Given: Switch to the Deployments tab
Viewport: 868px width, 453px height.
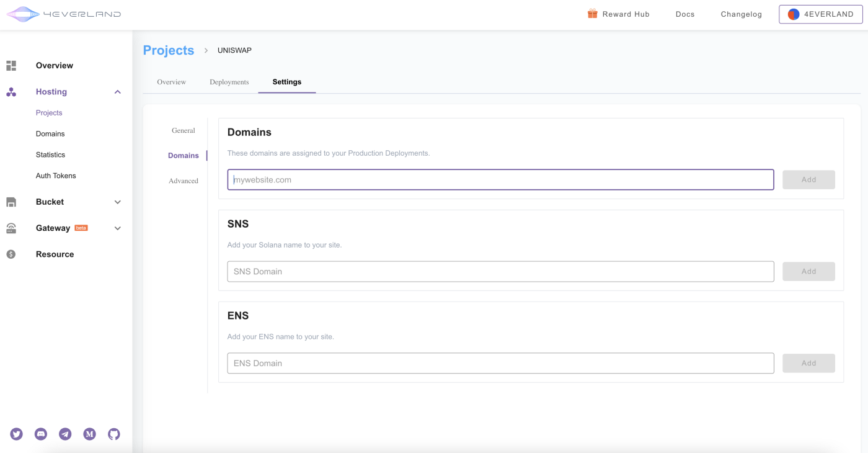Looking at the screenshot, I should click(x=229, y=82).
